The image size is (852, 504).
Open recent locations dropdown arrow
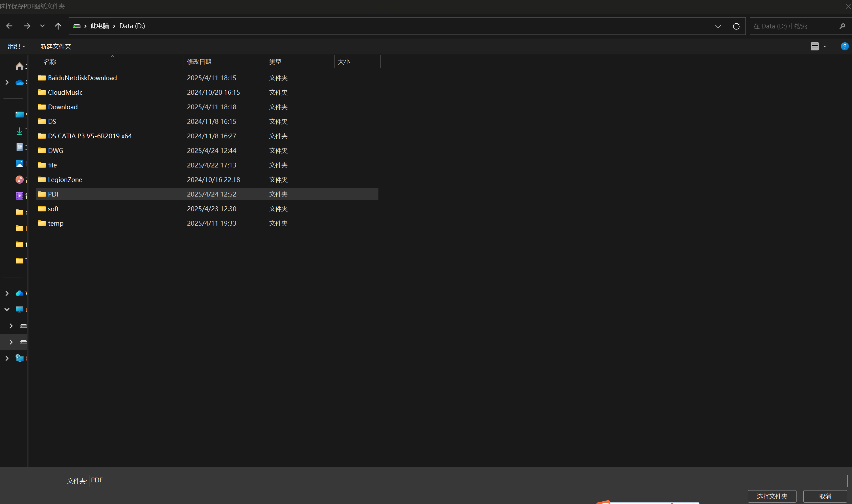[42, 26]
